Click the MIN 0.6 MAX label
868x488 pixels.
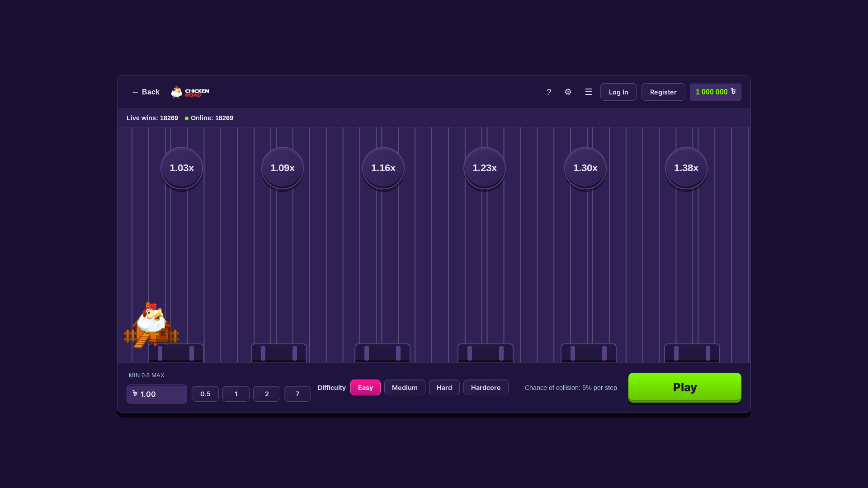coord(146,375)
